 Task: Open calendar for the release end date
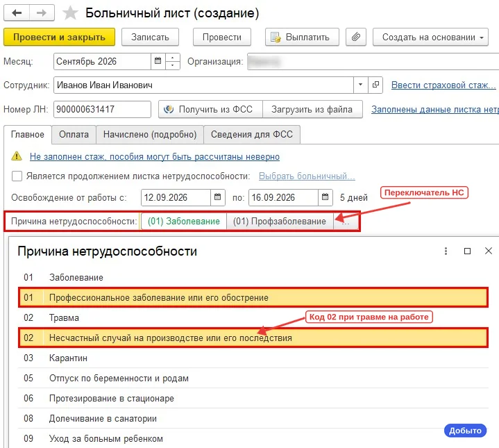tap(325, 197)
